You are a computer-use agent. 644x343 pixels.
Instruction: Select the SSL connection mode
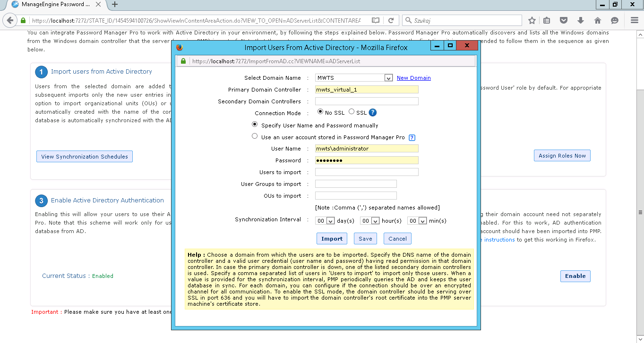[x=352, y=112]
